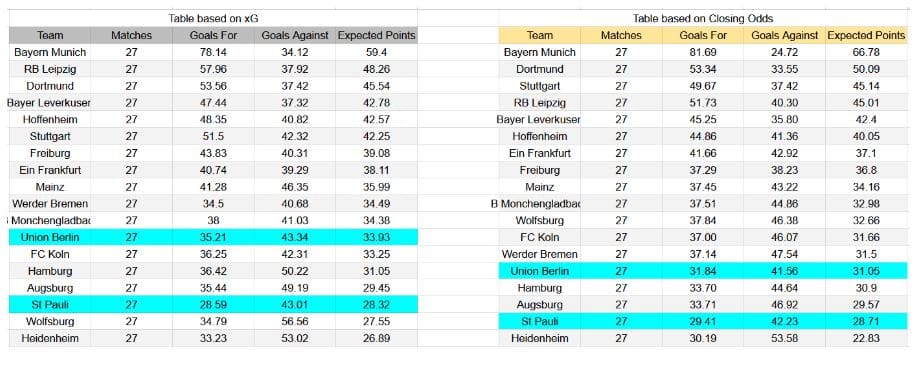Select Expected Points header in Closing Odds table

(x=866, y=35)
